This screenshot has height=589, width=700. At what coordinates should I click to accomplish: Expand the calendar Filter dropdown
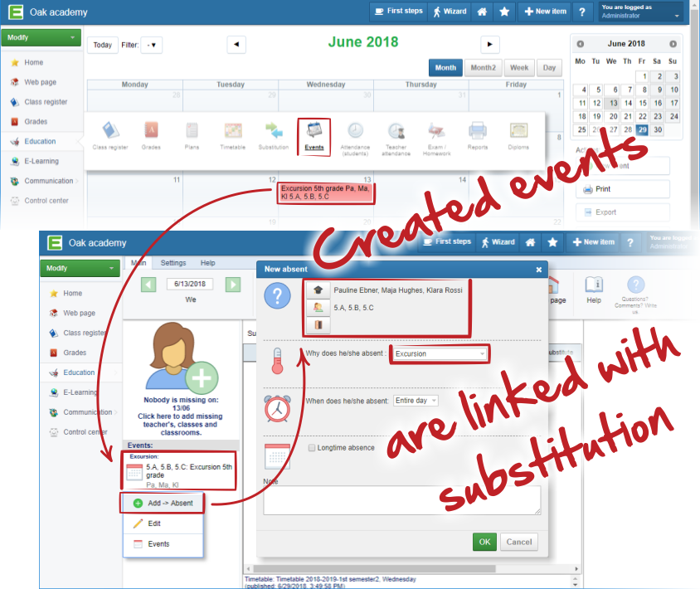[x=152, y=45]
